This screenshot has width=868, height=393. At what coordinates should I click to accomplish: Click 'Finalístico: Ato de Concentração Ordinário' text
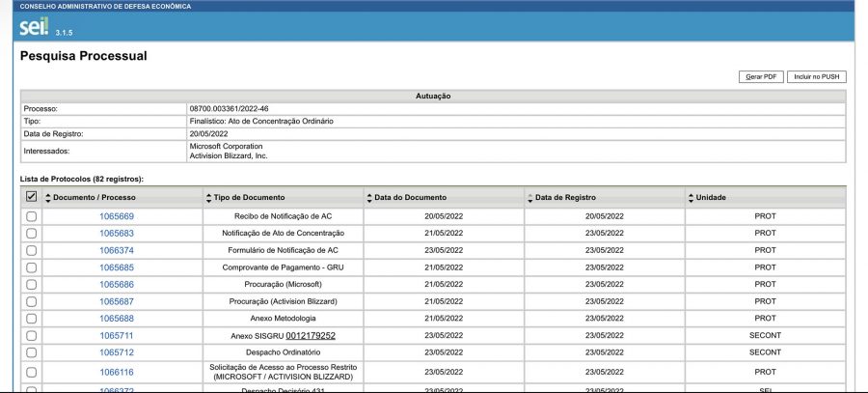pyautogui.click(x=261, y=122)
